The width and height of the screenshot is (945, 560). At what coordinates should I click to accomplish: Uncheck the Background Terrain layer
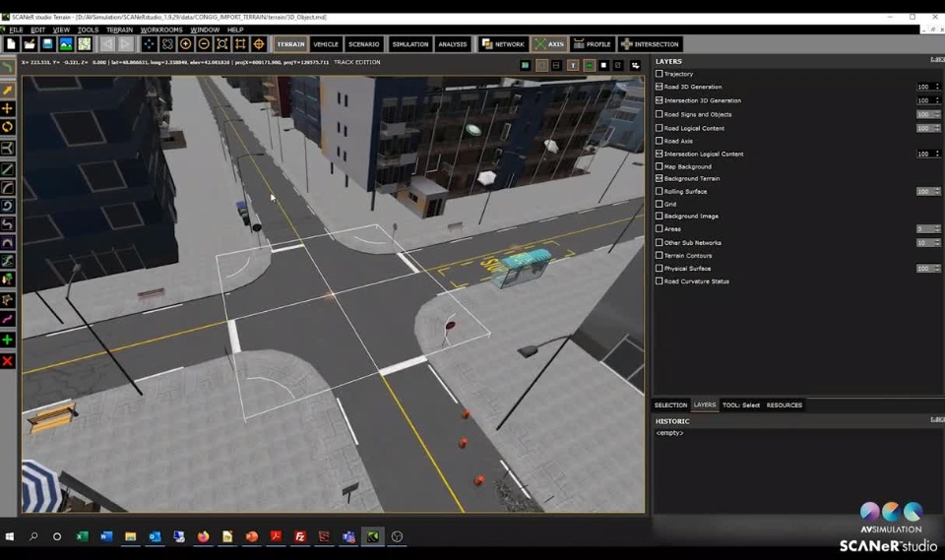click(659, 178)
